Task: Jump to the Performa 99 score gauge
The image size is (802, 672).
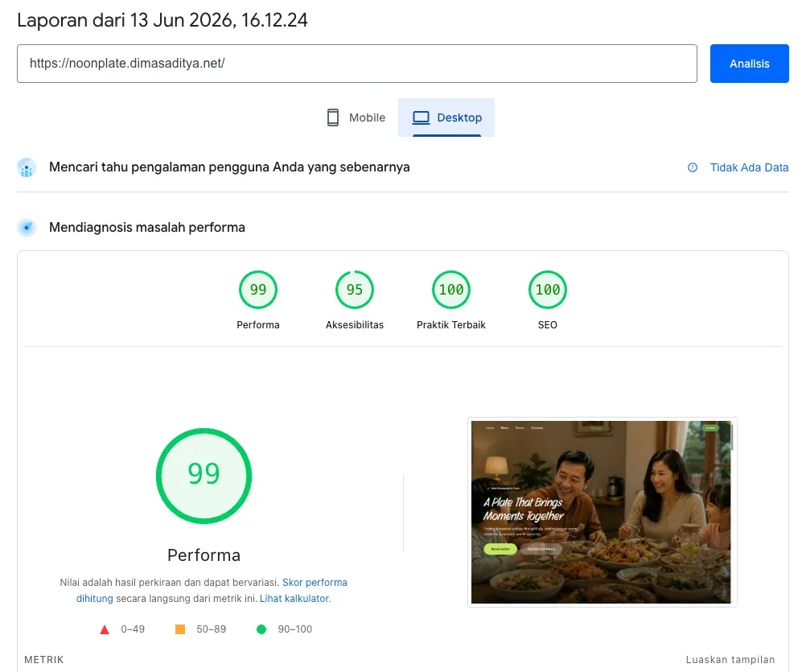Action: pyautogui.click(x=257, y=290)
